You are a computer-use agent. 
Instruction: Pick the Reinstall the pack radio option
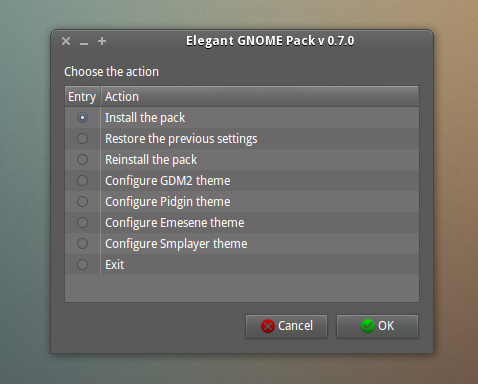(x=82, y=160)
